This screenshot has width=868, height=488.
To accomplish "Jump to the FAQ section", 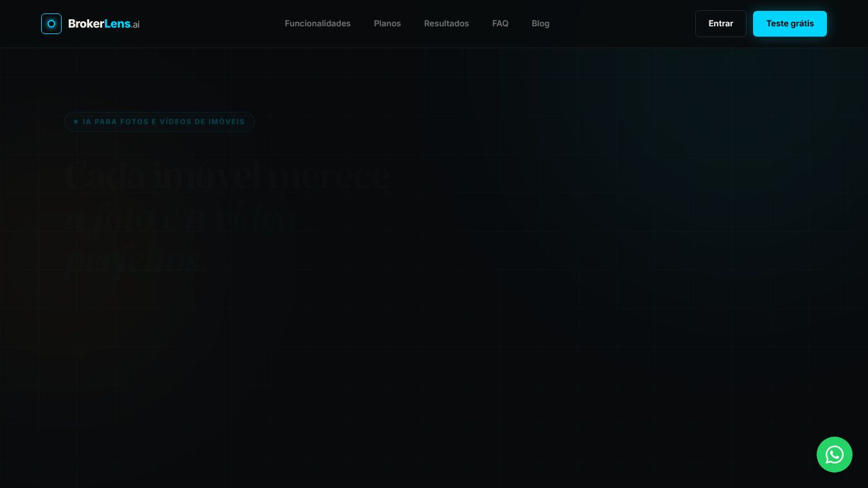I will click(x=500, y=24).
